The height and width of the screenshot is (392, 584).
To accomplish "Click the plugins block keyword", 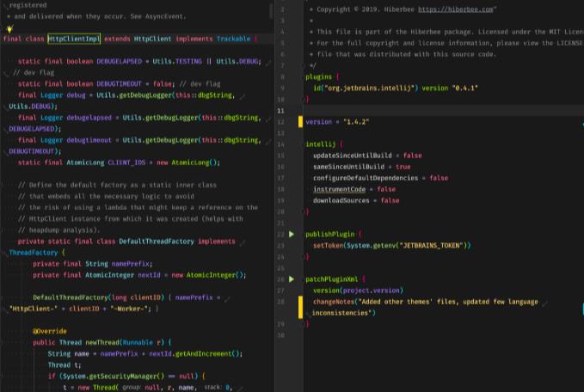I will [x=318, y=77].
